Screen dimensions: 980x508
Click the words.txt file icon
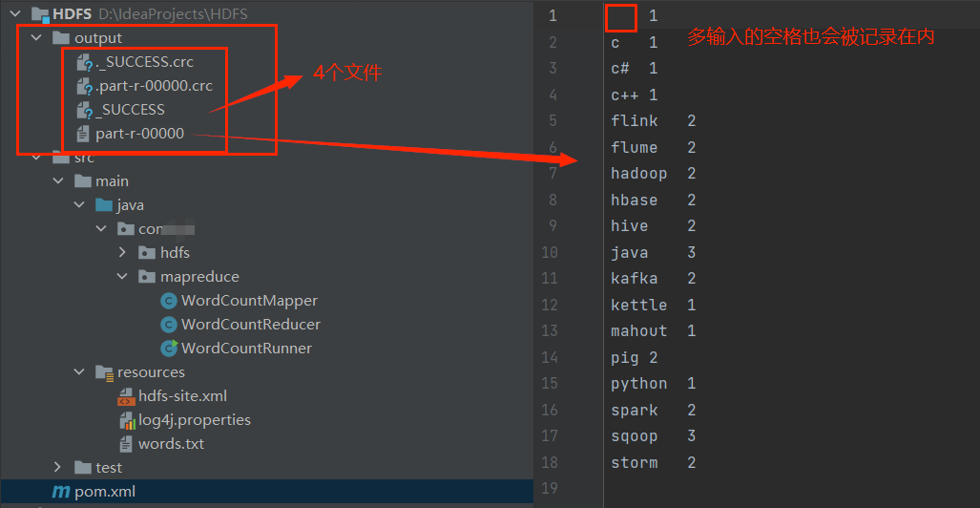click(126, 444)
